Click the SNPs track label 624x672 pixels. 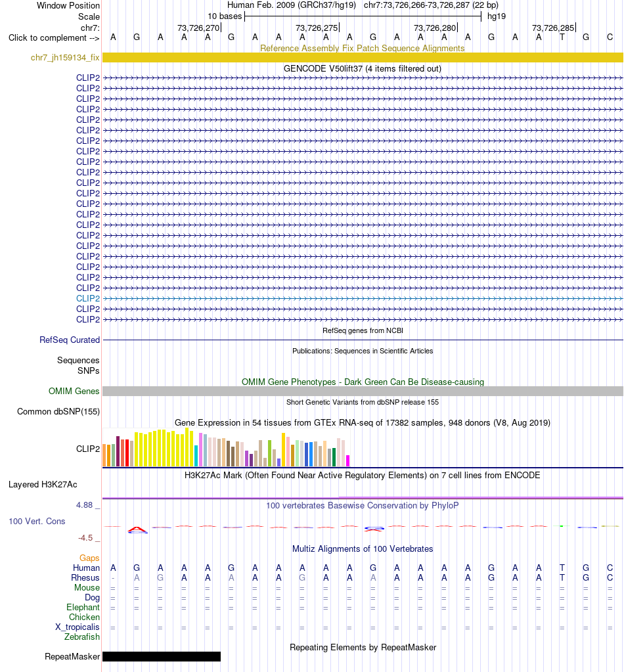[x=88, y=370]
